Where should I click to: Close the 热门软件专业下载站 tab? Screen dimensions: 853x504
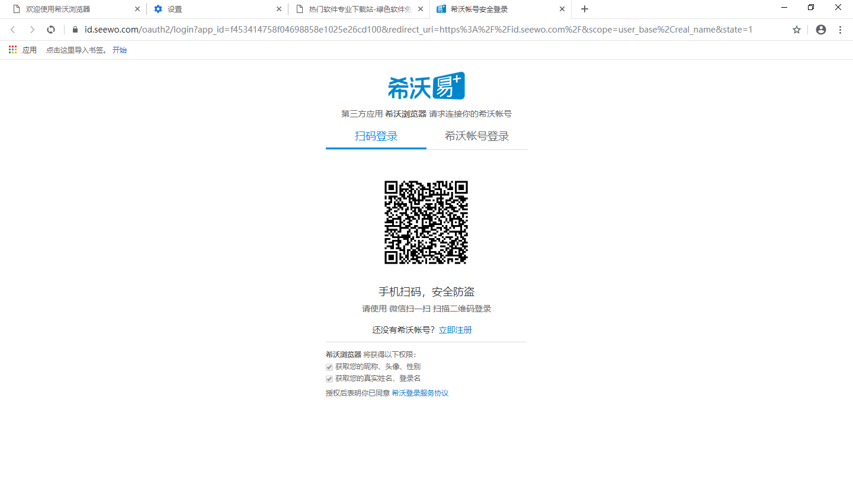click(421, 9)
